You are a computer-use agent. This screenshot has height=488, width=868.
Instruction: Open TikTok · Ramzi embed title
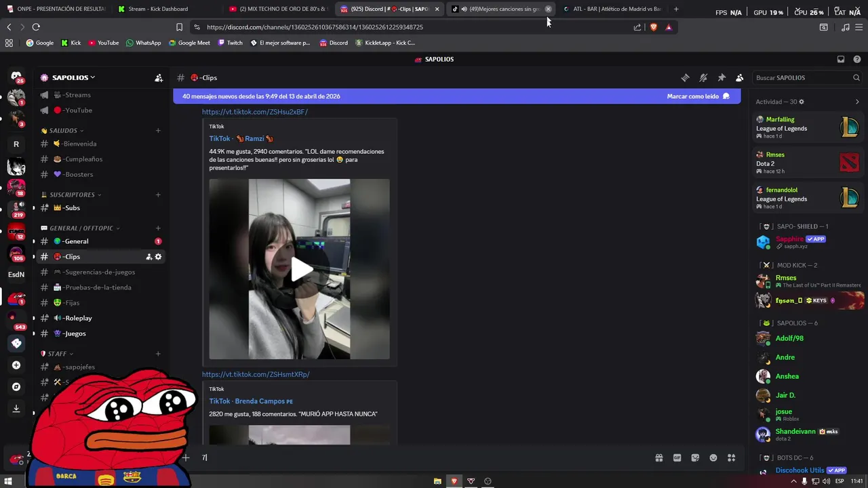pyautogui.click(x=241, y=138)
